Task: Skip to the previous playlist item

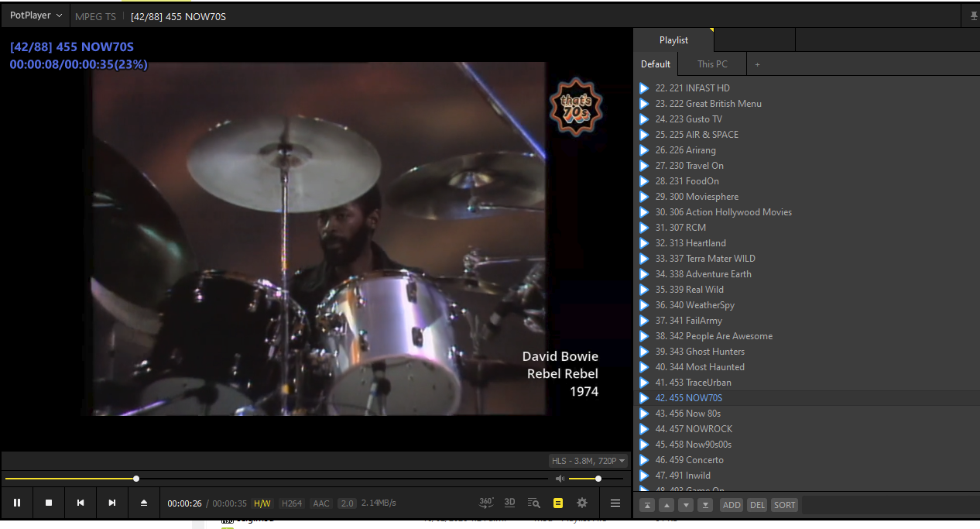Action: point(81,503)
